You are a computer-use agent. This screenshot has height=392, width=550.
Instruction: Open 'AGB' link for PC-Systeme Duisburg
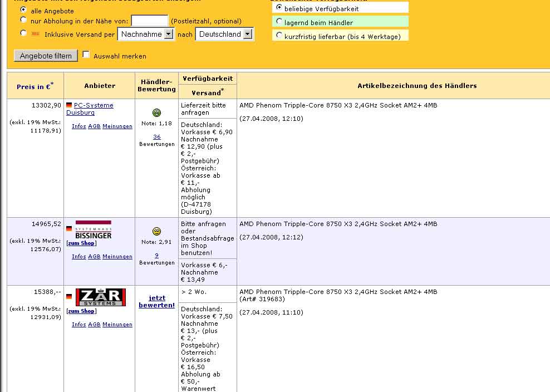(94, 126)
